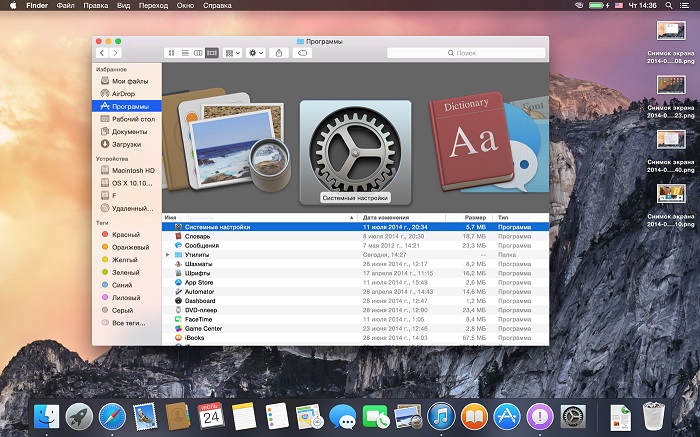
Task: Open Calendar from the Dock
Action: (211, 416)
